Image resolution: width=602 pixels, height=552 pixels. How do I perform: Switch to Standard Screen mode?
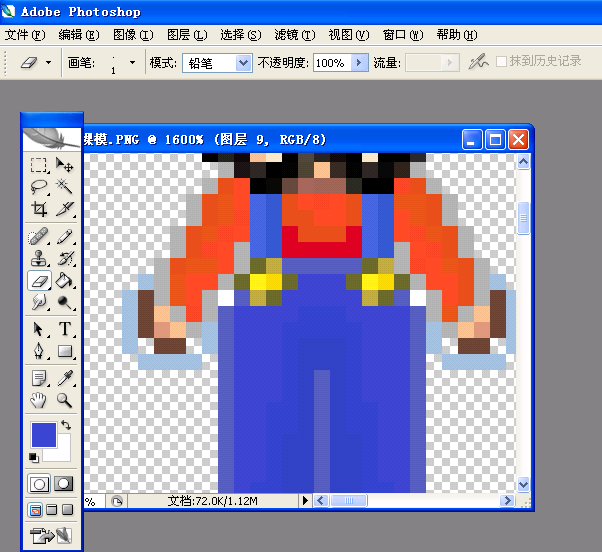pos(35,510)
